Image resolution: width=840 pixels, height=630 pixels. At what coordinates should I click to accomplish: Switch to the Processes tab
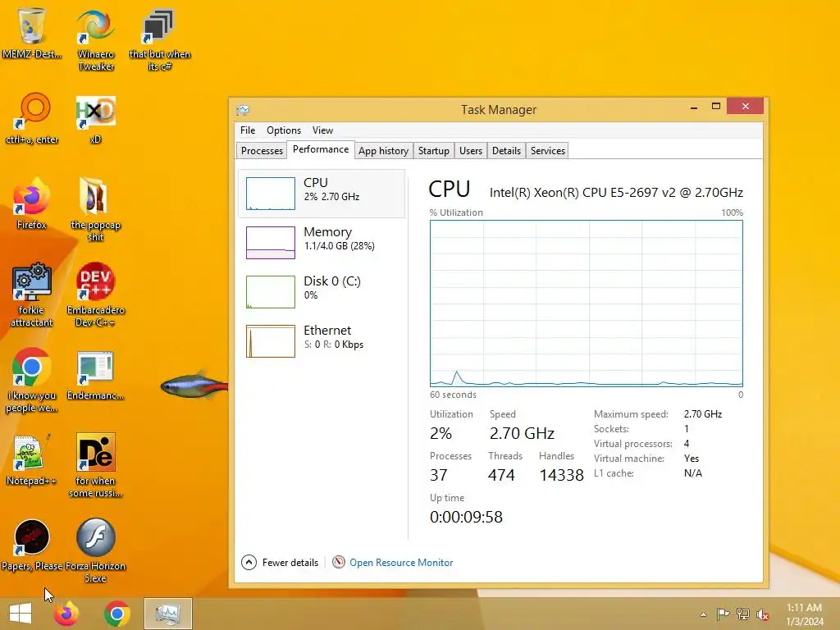[262, 151]
